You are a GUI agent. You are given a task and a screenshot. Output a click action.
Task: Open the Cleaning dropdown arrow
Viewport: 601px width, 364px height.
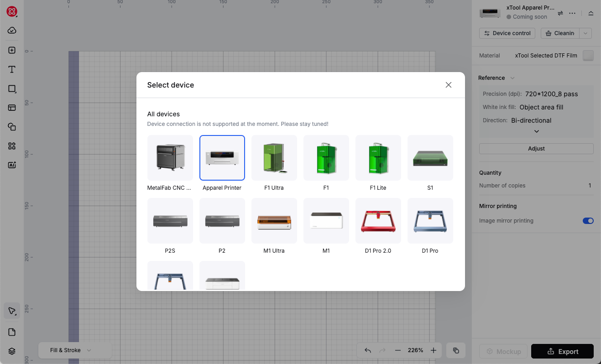point(586,33)
